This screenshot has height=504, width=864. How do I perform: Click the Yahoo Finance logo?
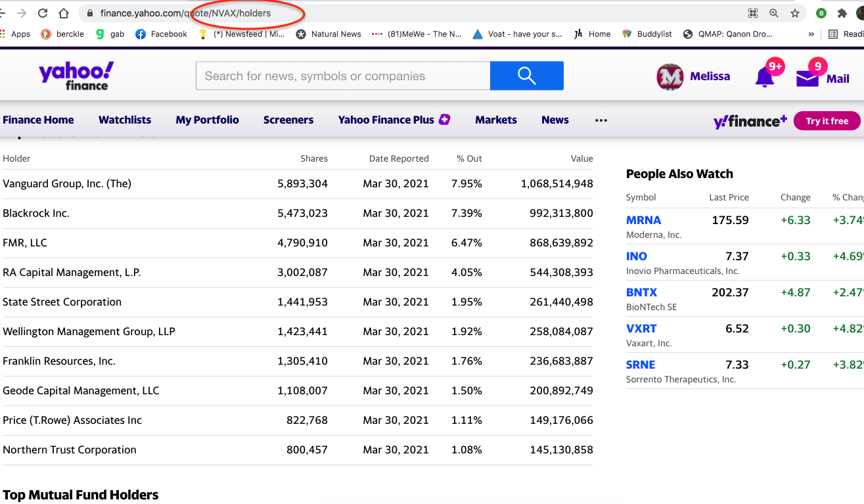click(x=76, y=76)
